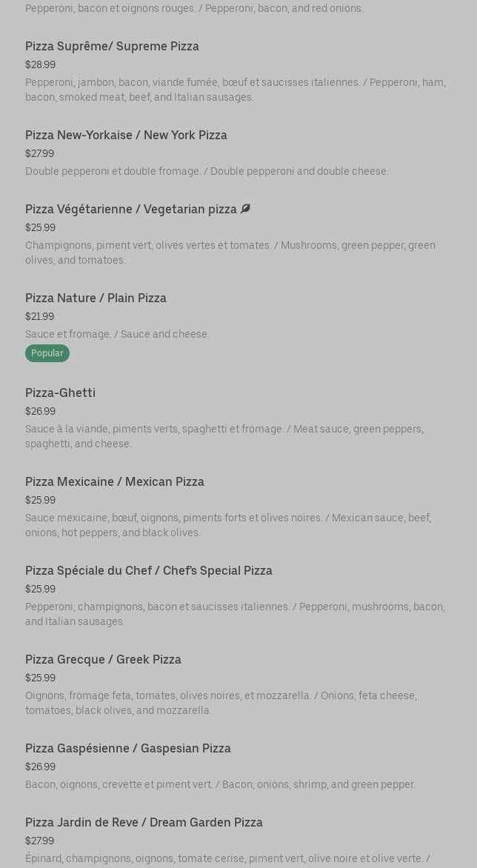This screenshot has height=868, width=477.
Task: Open Pizza Gaspésienne / Gaspesian Pizza
Action: point(128,748)
